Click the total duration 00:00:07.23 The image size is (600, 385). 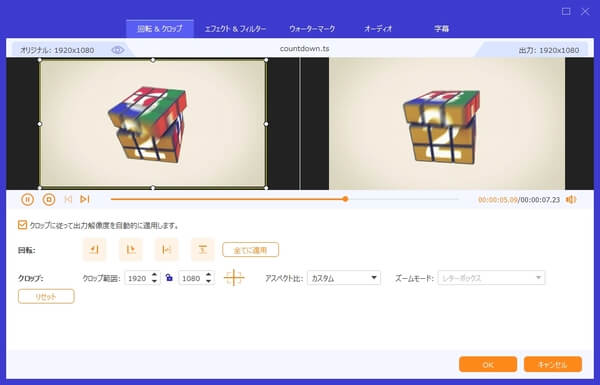pos(540,200)
